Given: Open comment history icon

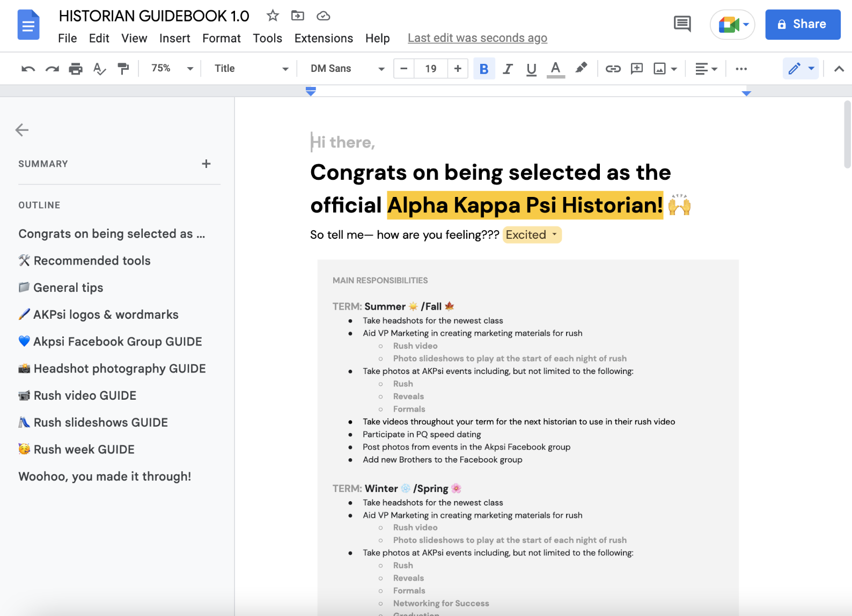Looking at the screenshot, I should tap(682, 24).
